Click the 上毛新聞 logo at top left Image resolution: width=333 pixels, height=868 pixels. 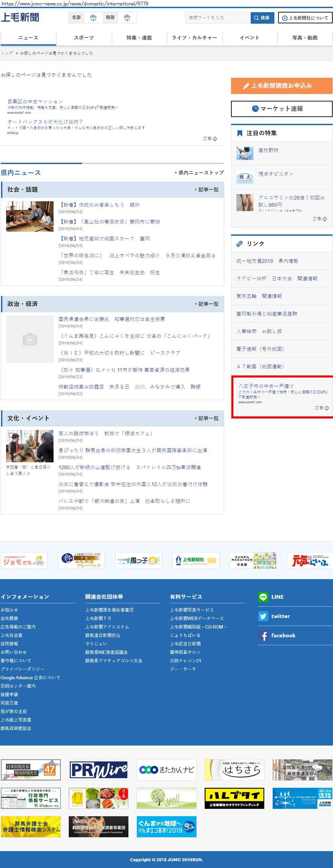(x=20, y=17)
